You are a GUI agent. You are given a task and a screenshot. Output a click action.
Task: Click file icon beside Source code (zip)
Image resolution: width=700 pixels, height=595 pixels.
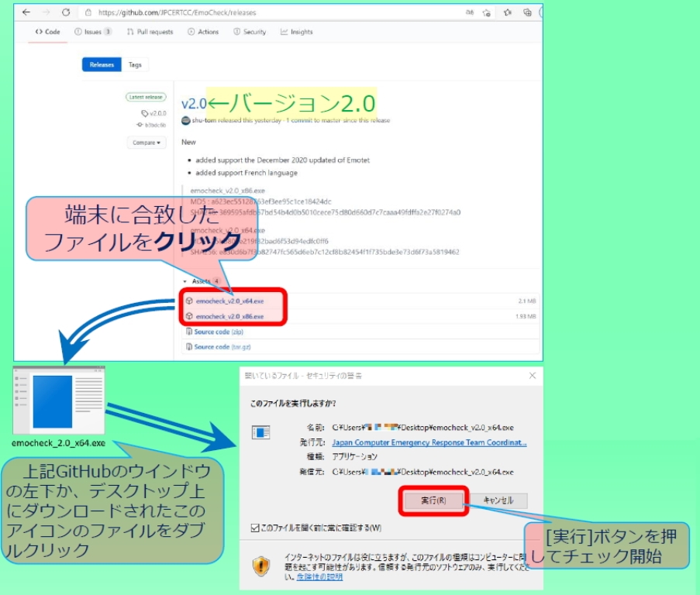(x=189, y=332)
